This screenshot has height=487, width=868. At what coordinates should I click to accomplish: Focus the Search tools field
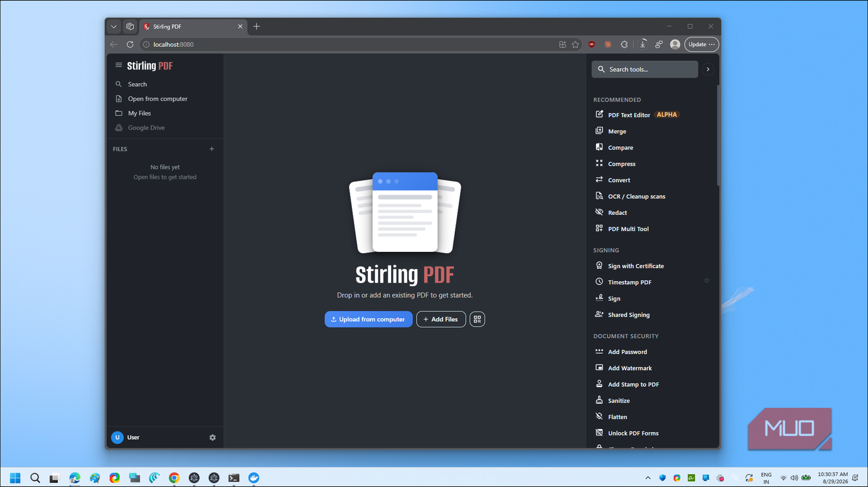pos(645,69)
